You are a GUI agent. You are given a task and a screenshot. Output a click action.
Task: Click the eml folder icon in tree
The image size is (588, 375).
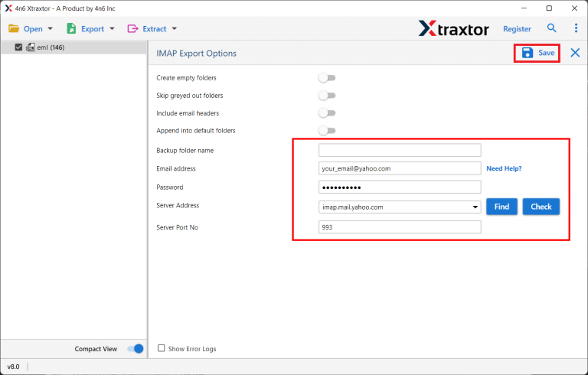tap(30, 47)
